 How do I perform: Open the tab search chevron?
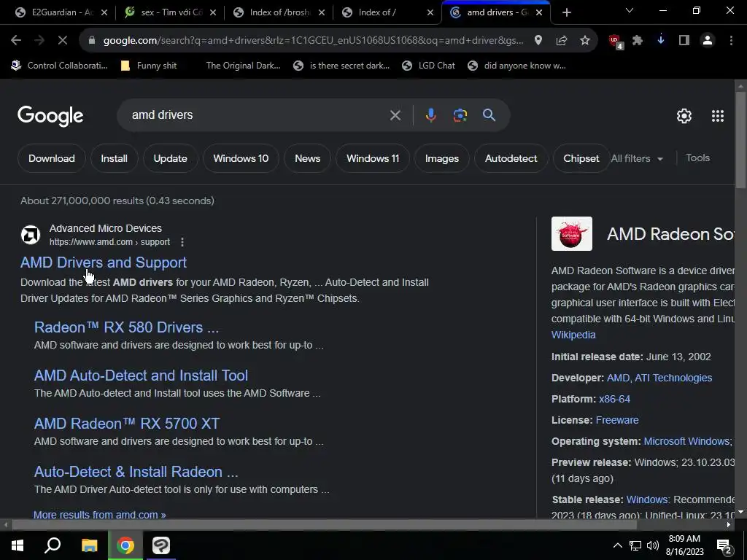click(x=630, y=10)
